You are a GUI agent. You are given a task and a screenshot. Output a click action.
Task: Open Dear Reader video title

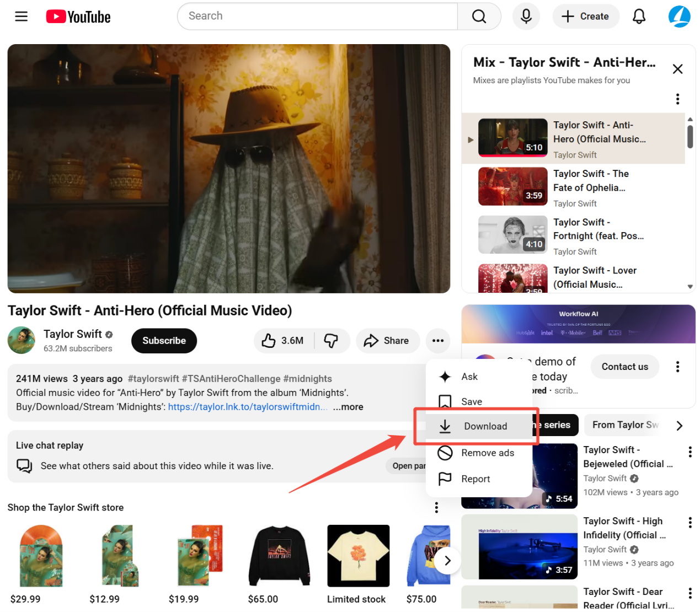pyautogui.click(x=628, y=598)
